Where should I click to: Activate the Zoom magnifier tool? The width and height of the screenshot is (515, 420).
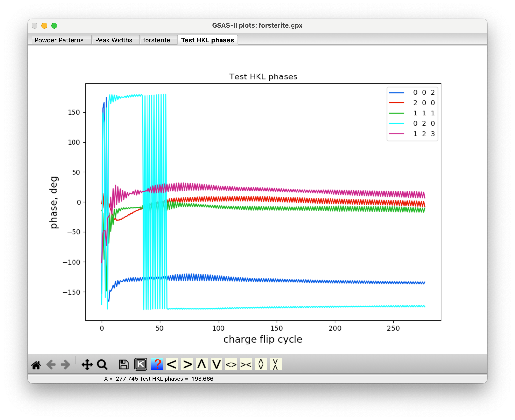pos(102,364)
